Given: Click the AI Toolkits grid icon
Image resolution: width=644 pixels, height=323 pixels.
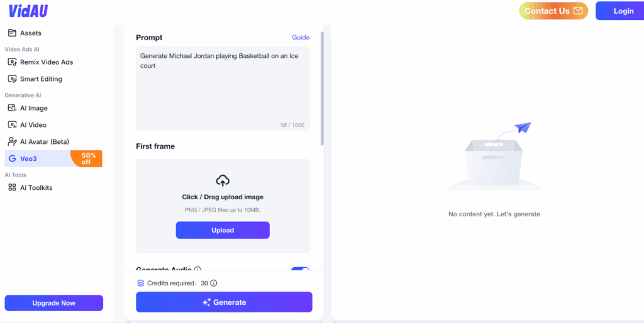Looking at the screenshot, I should 12,187.
